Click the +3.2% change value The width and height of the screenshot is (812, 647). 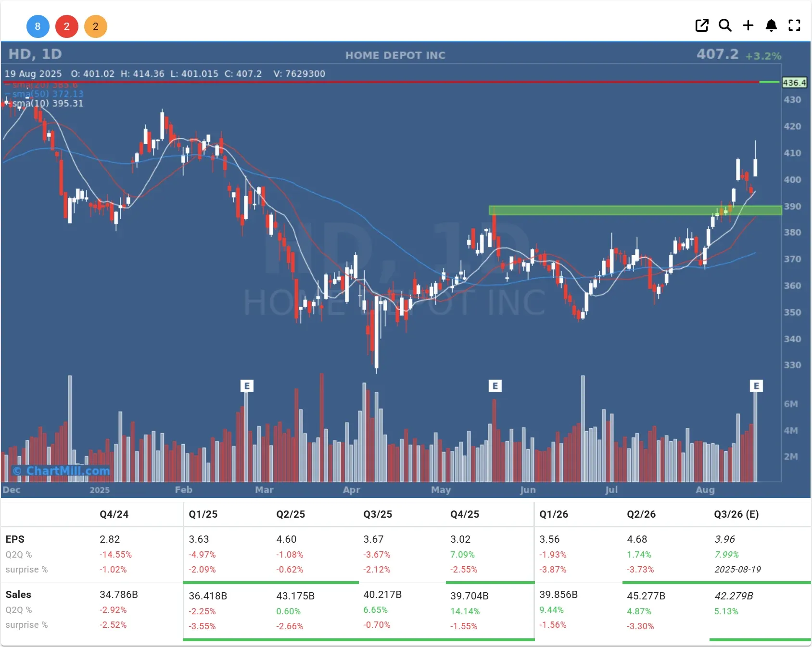(x=763, y=56)
